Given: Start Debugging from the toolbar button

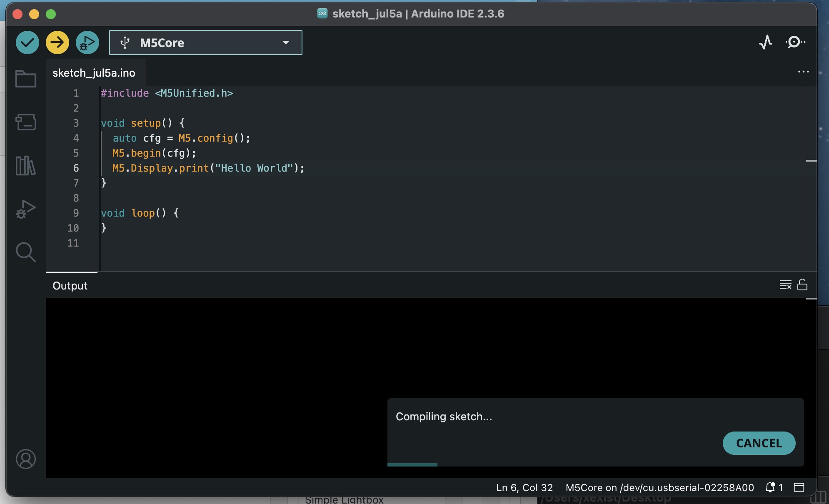Looking at the screenshot, I should point(87,42).
